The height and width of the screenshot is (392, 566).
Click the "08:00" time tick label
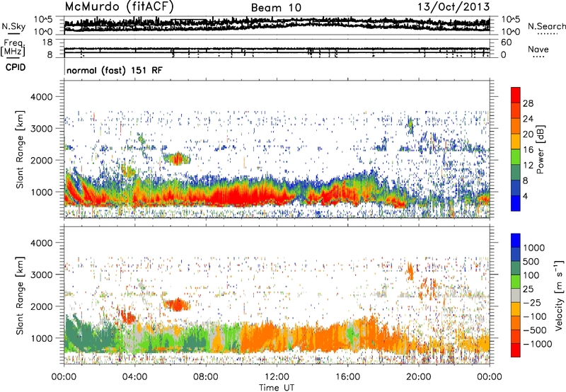pos(205,377)
